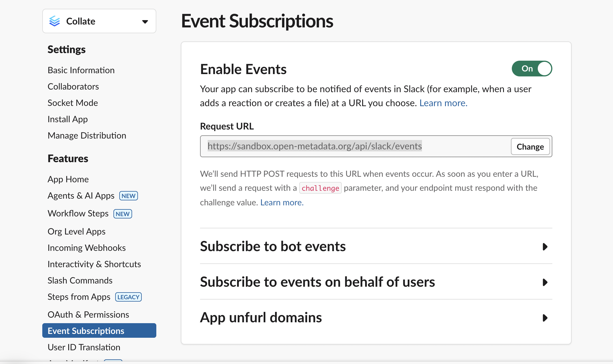The width and height of the screenshot is (613, 364).
Task: Open Incoming Webhooks feature page
Action: point(87,248)
